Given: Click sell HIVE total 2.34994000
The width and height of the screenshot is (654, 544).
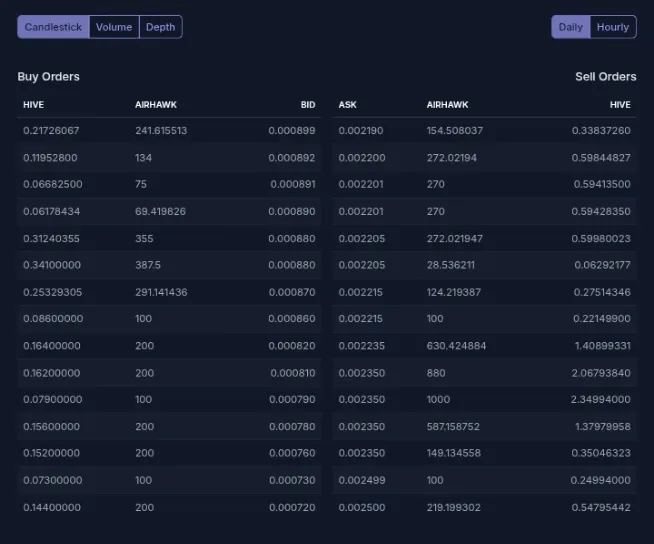Looking at the screenshot, I should click(601, 400).
